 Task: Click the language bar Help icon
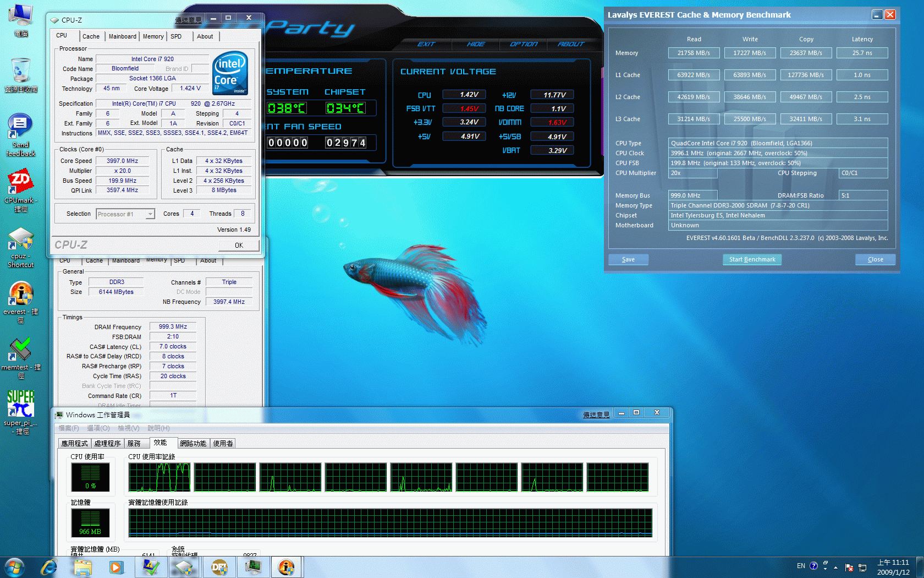(x=813, y=566)
